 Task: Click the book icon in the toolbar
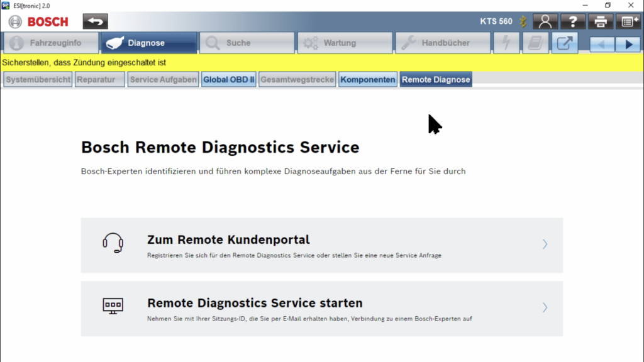pyautogui.click(x=536, y=43)
